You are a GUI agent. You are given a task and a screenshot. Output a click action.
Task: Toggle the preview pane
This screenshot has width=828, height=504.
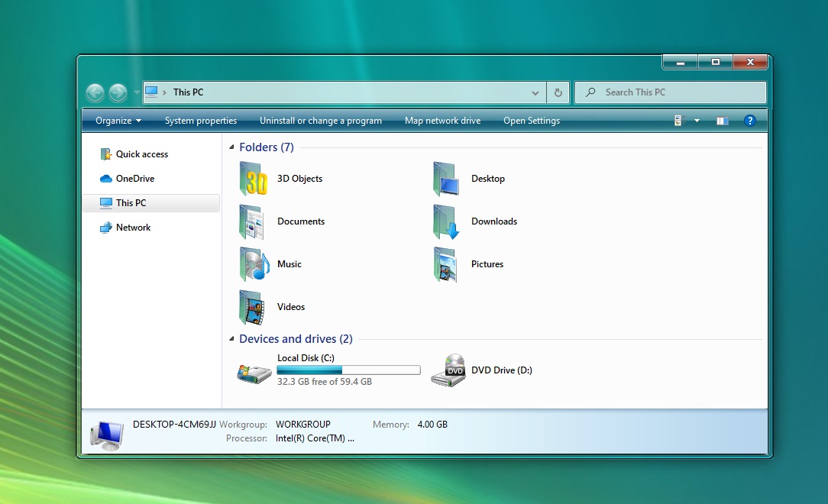point(722,120)
